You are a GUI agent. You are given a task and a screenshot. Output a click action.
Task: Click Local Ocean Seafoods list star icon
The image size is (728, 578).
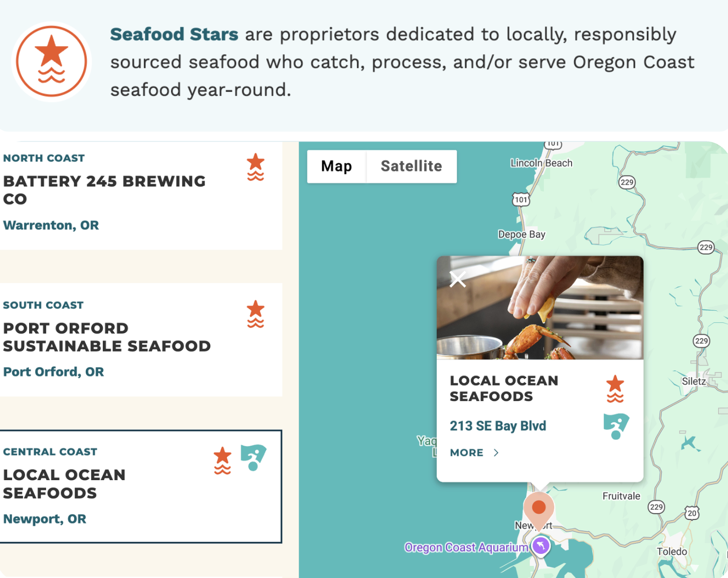click(223, 461)
